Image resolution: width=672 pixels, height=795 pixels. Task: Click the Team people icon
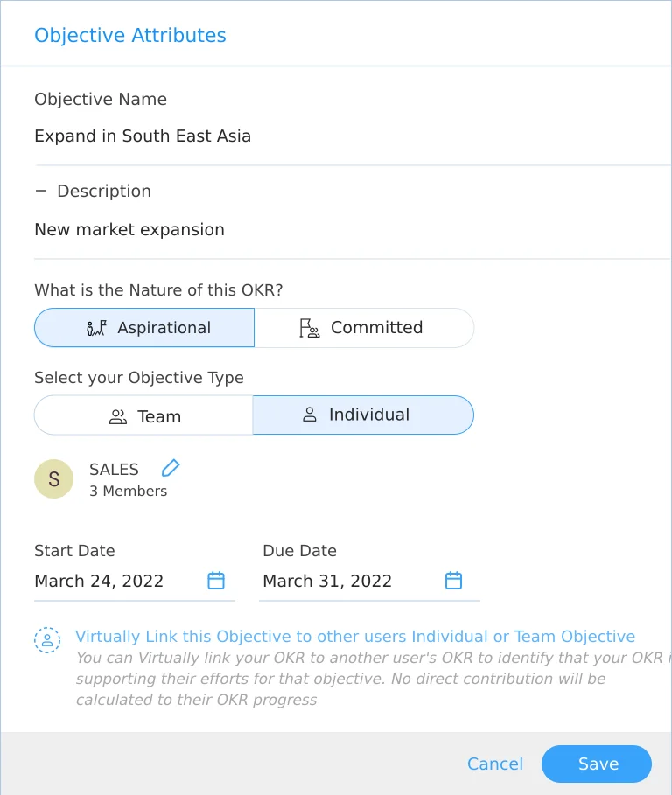coord(117,417)
